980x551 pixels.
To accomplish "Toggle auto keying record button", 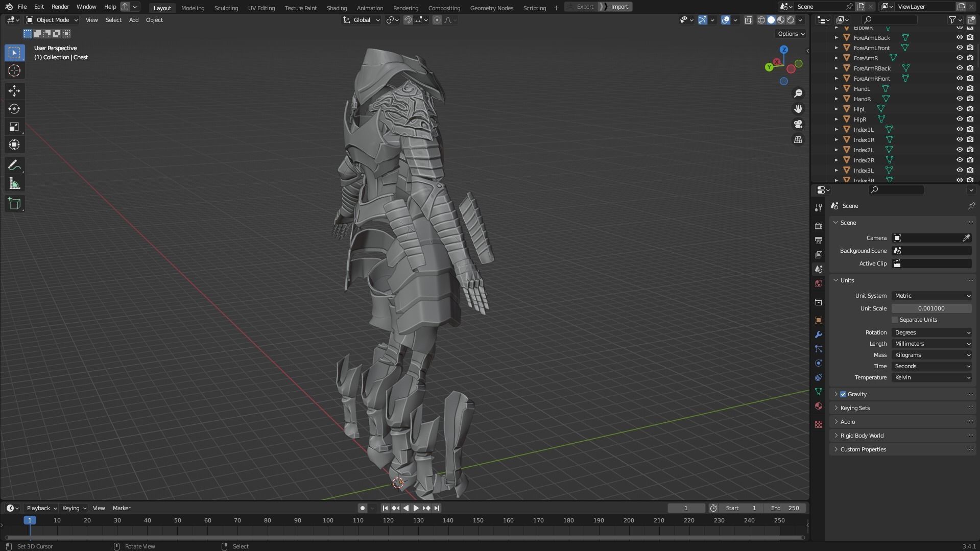I will coord(362,508).
